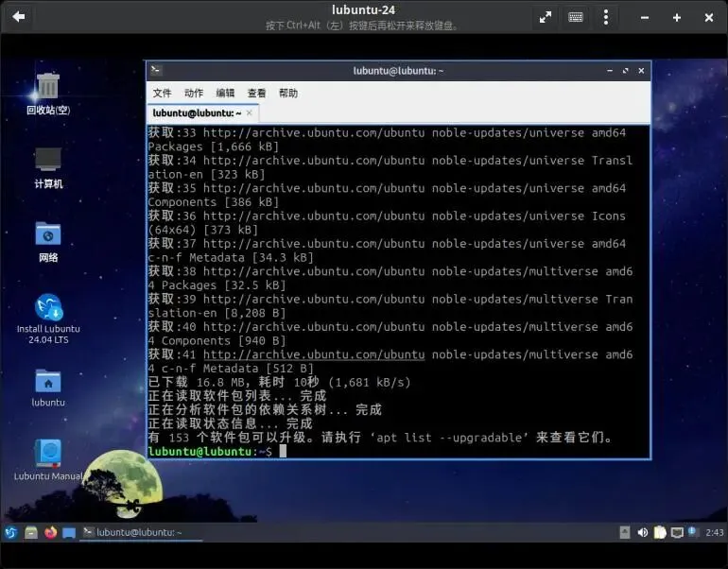Screen dimensions: 728x569
Task: Open the network status tray icon
Action: 677,532
